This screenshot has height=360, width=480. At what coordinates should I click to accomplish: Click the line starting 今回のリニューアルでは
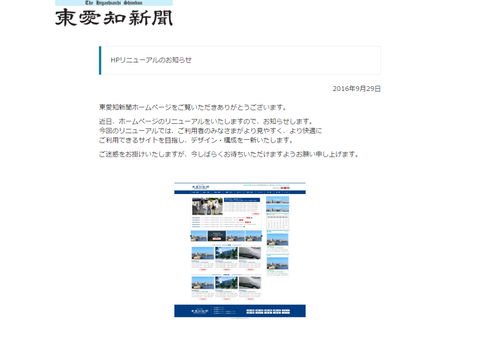tap(210, 131)
